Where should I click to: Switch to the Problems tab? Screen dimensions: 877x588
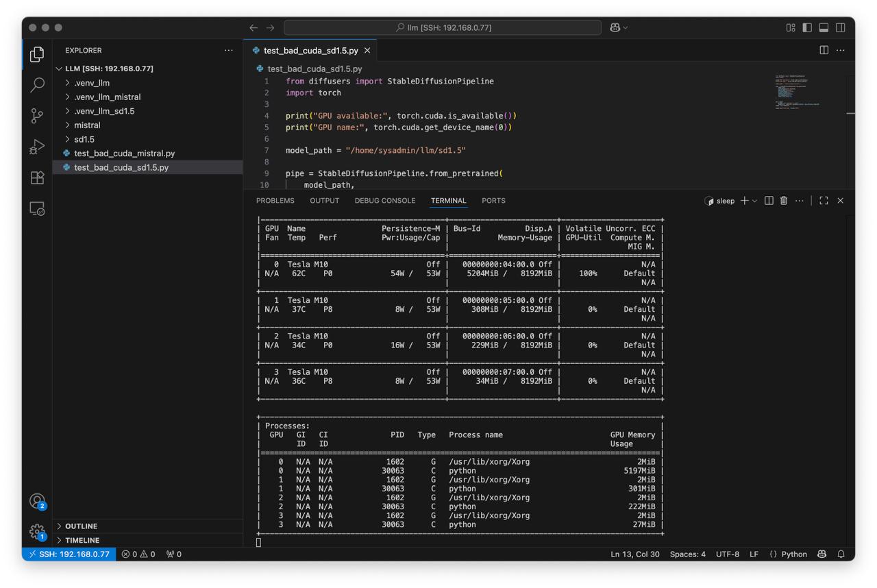pos(275,201)
